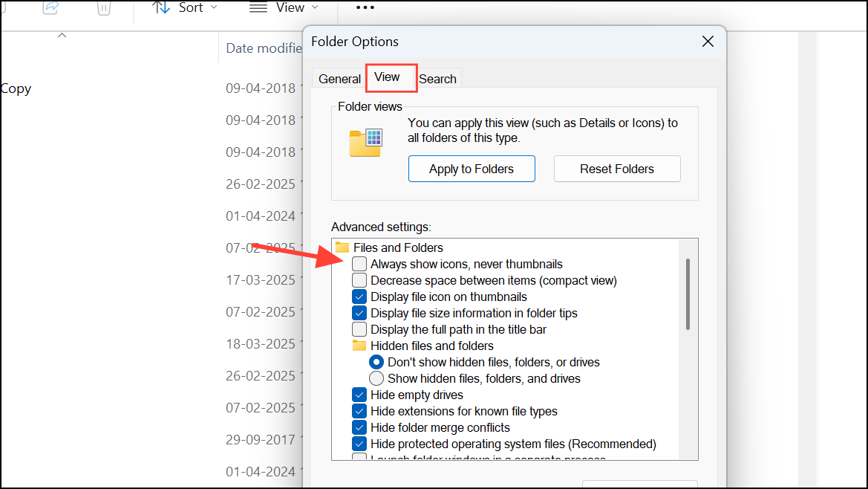Select the Files and Folders folder icon
The image size is (868, 489).
pyautogui.click(x=341, y=247)
